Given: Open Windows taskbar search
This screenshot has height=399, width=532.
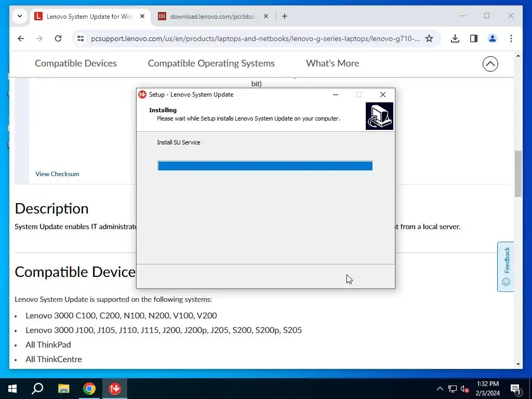Looking at the screenshot, I should (37, 389).
